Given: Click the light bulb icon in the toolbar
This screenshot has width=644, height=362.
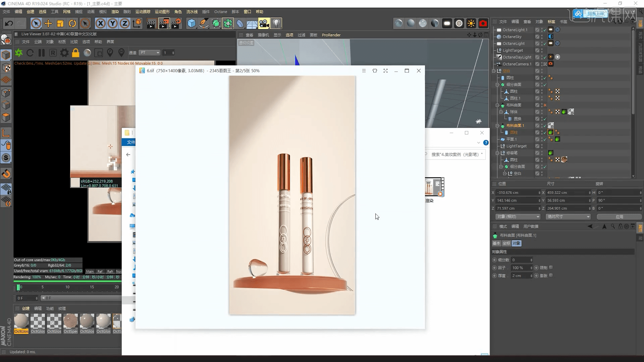Looking at the screenshot, I should (x=276, y=23).
